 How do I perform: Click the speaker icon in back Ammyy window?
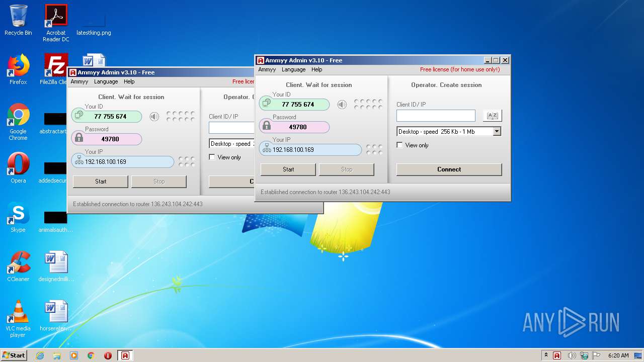tap(154, 117)
